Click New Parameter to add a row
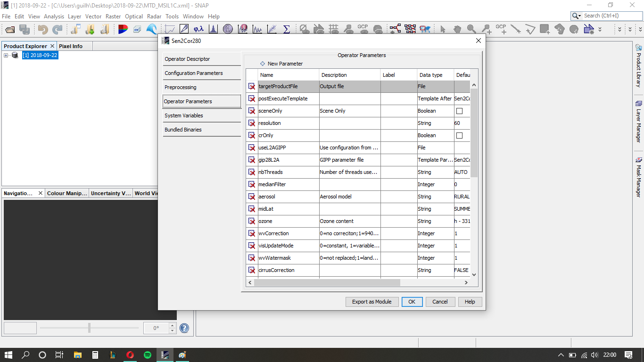Screen dimensions: 644x362 281,64
